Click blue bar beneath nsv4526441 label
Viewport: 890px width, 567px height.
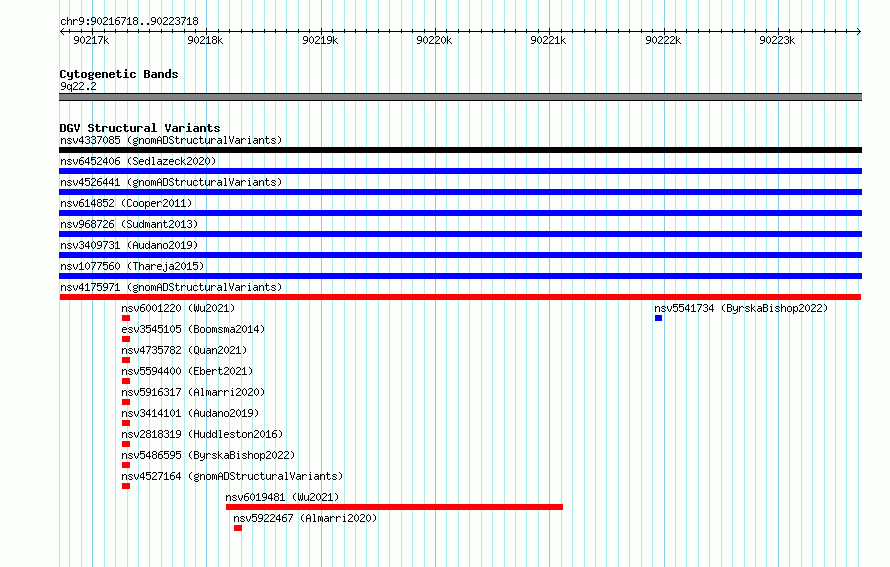click(460, 192)
